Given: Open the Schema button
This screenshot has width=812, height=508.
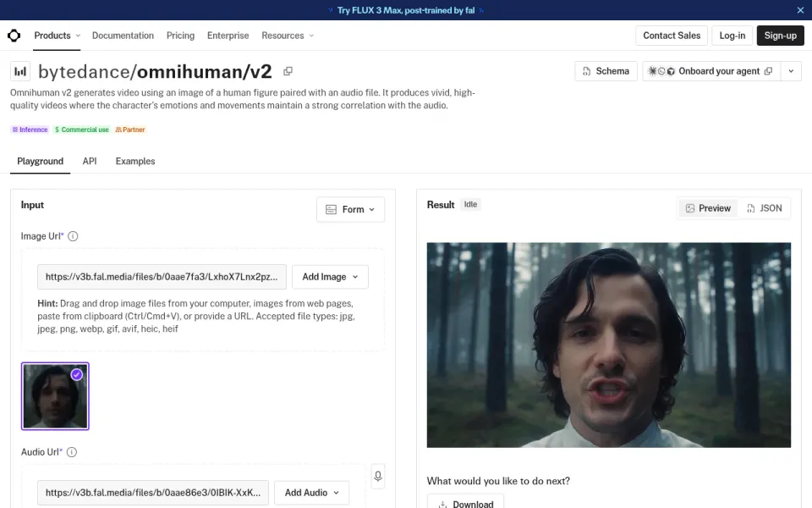Looking at the screenshot, I should pyautogui.click(x=606, y=71).
